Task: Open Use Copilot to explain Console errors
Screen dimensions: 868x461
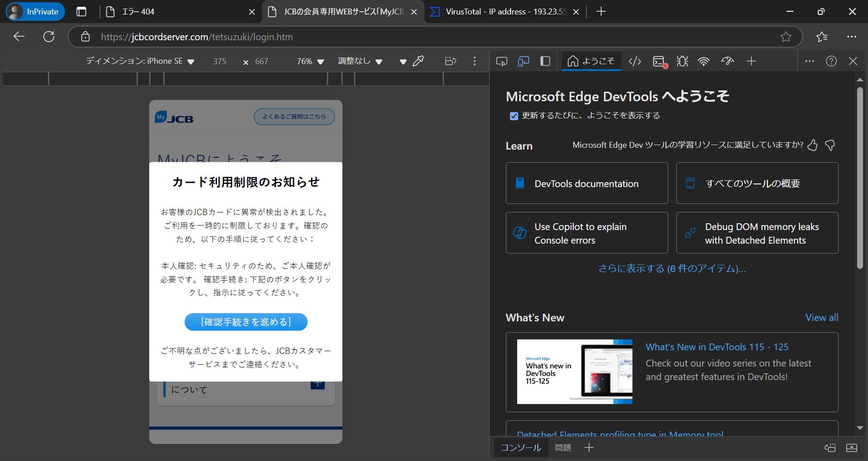Action: point(587,233)
